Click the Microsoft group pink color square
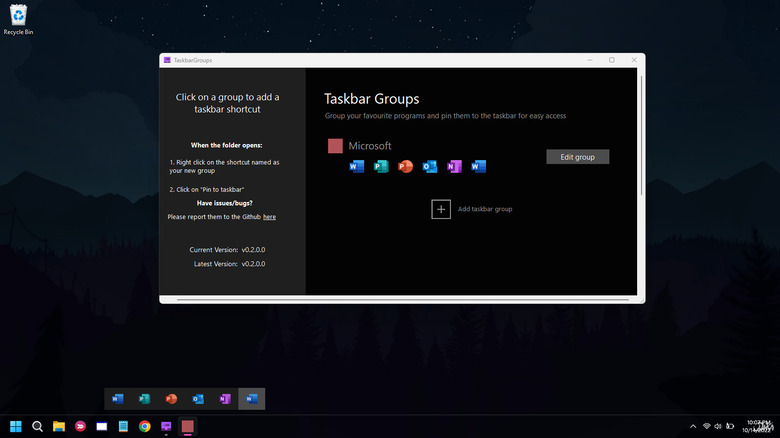Image resolution: width=780 pixels, height=438 pixels. (x=335, y=146)
